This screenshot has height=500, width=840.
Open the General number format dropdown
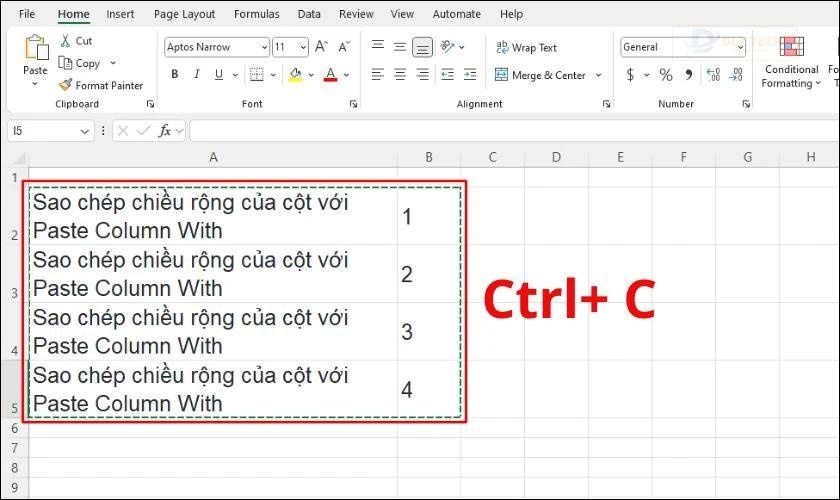pyautogui.click(x=740, y=47)
